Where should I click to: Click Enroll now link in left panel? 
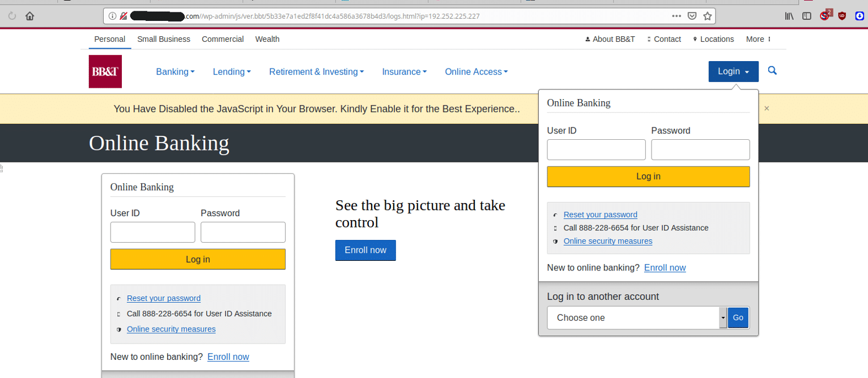228,356
